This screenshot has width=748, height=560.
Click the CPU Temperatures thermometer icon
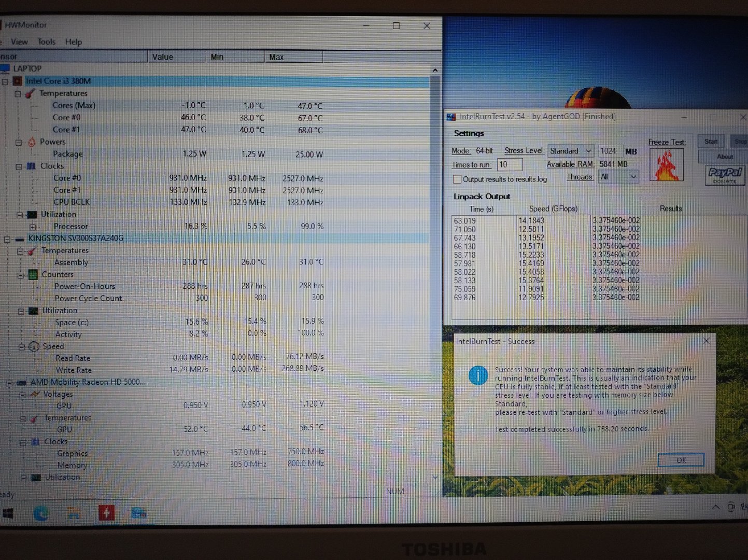(x=31, y=93)
